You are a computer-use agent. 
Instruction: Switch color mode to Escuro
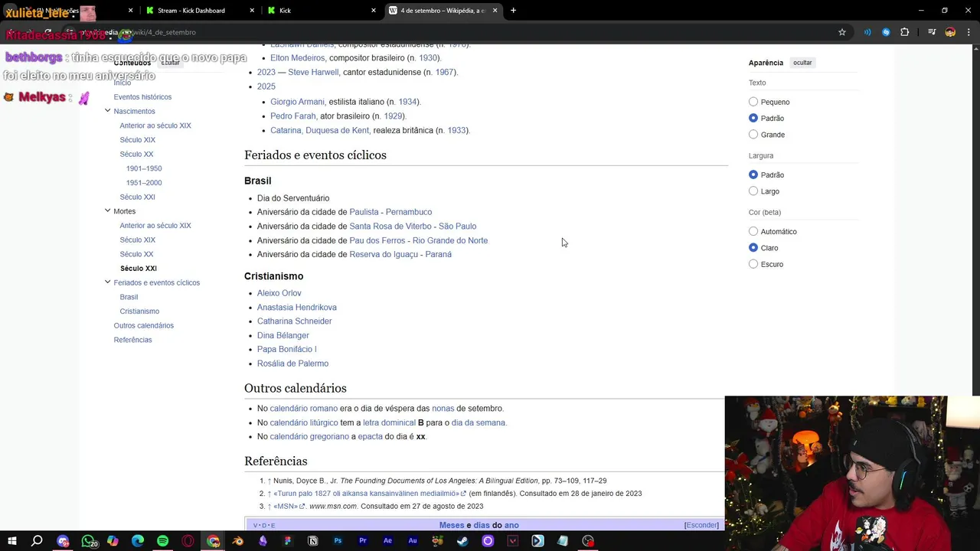pos(753,264)
